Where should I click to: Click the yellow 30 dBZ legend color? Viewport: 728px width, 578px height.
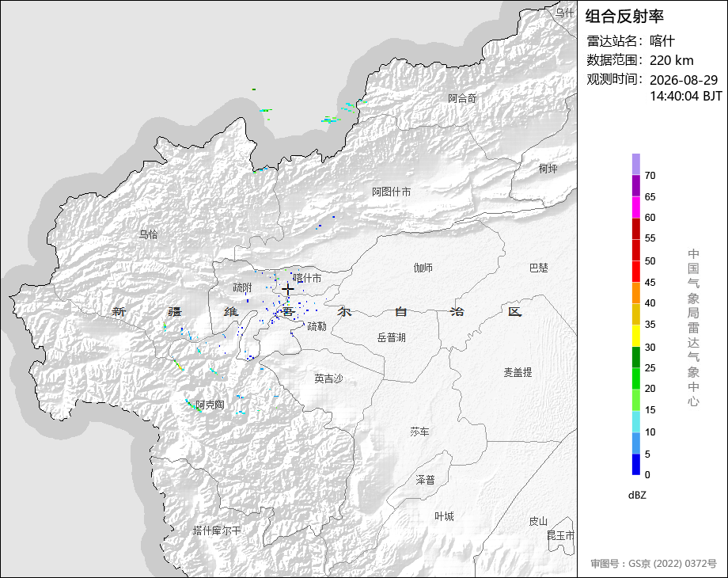(x=636, y=336)
